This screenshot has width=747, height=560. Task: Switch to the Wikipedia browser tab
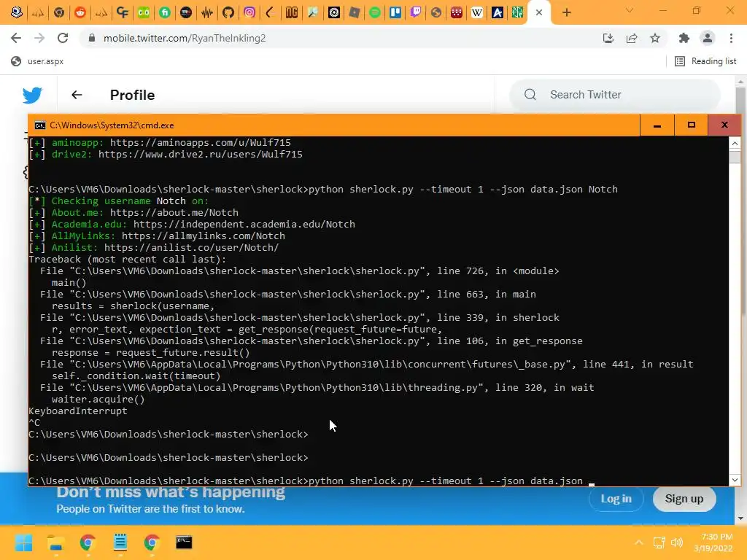(477, 12)
